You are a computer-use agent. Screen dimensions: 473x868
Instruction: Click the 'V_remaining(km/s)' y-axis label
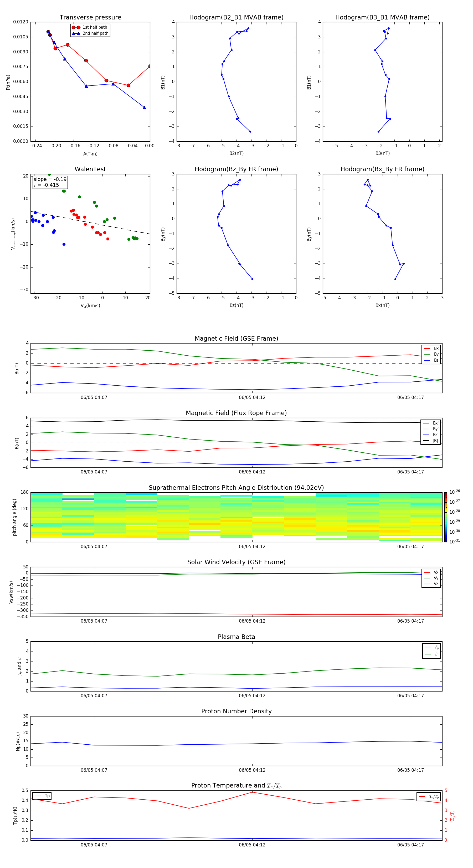(x=13, y=234)
